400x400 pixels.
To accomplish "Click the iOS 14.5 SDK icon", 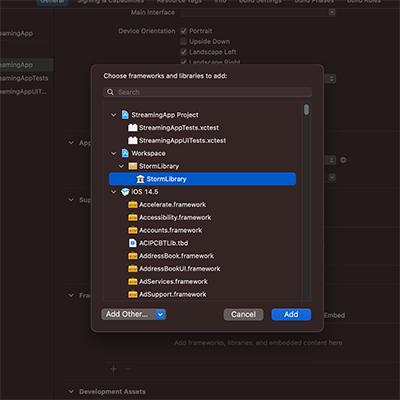I will tap(125, 192).
